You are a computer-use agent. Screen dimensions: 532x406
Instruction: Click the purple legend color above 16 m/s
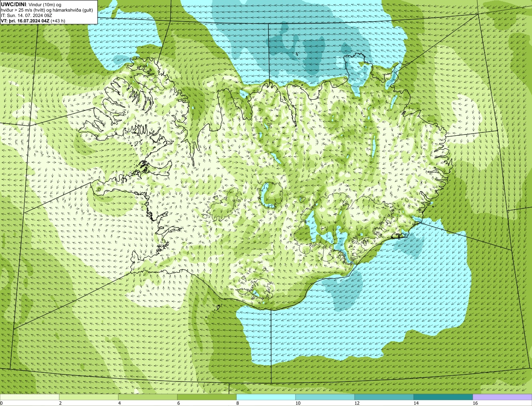(x=502, y=397)
